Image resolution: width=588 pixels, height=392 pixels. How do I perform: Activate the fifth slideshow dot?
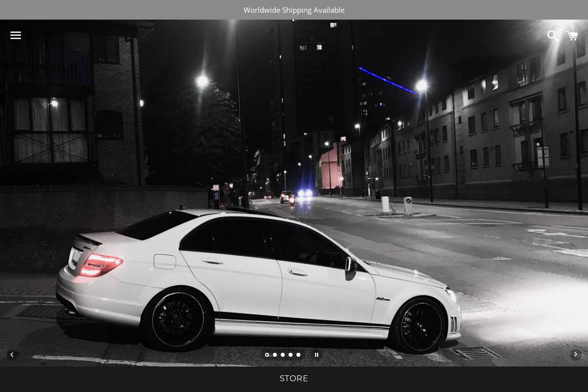click(298, 354)
